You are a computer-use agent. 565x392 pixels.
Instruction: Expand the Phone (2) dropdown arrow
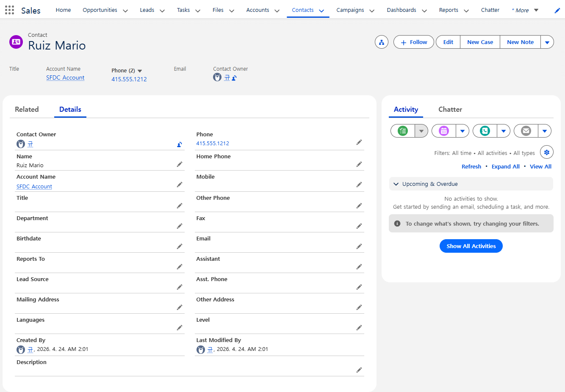pyautogui.click(x=140, y=71)
